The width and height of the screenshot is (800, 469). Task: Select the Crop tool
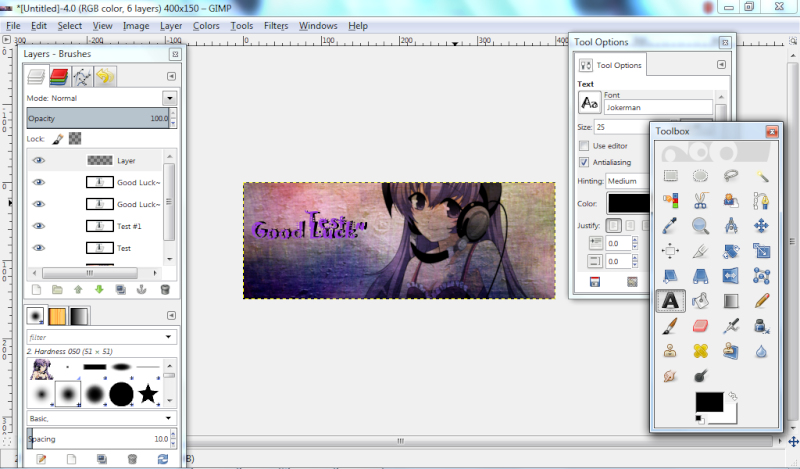coord(701,251)
